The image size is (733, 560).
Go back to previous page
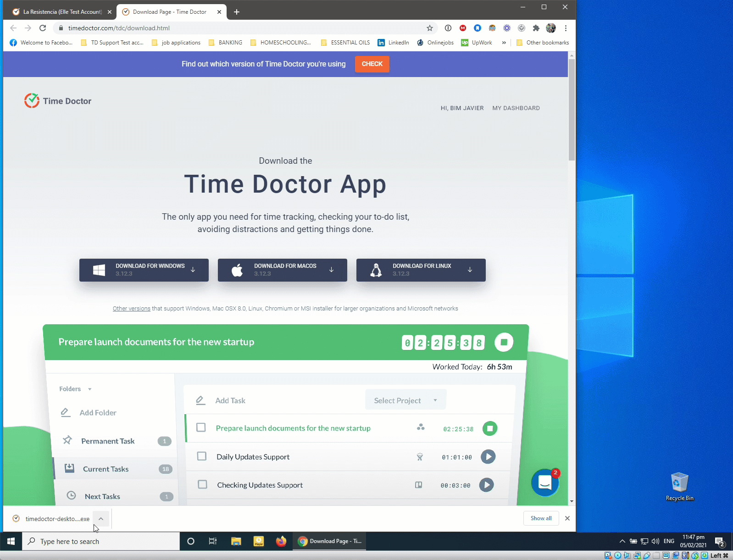[x=13, y=28]
